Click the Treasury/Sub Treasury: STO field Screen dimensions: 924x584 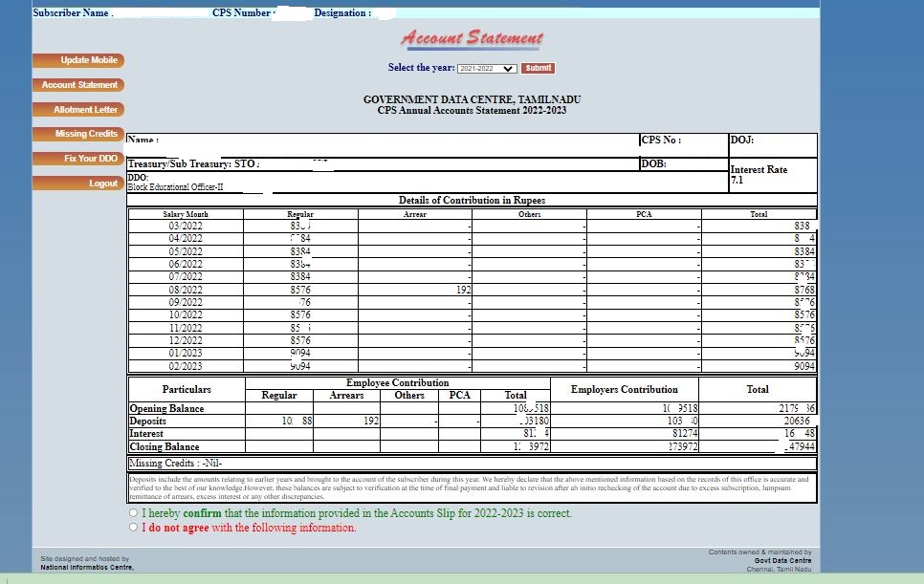coord(193,164)
